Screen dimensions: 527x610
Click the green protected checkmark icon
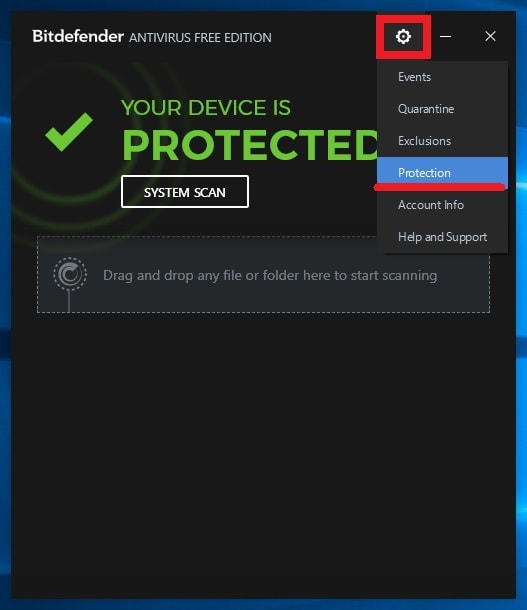69,131
